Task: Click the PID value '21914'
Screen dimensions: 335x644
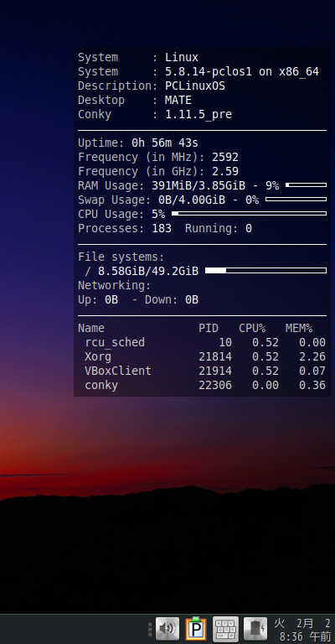Action: [215, 371]
